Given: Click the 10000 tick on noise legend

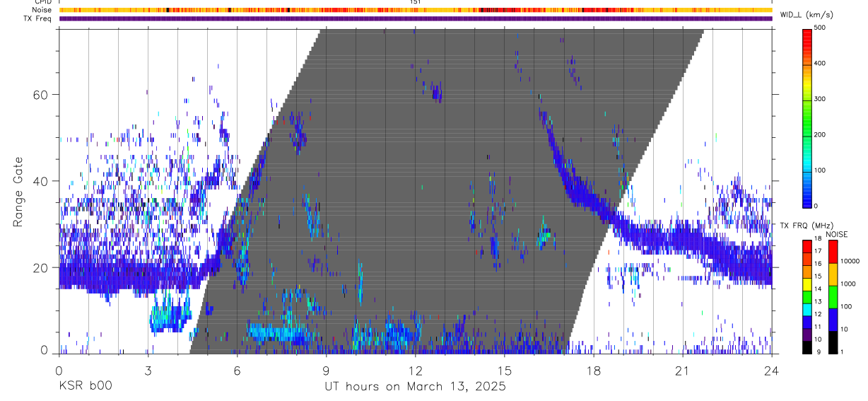Looking at the screenshot, I should [x=849, y=261].
